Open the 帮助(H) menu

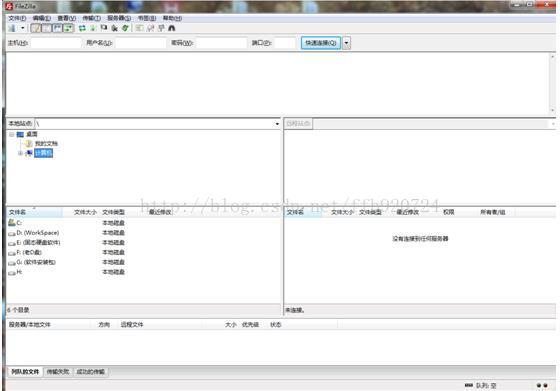172,18
